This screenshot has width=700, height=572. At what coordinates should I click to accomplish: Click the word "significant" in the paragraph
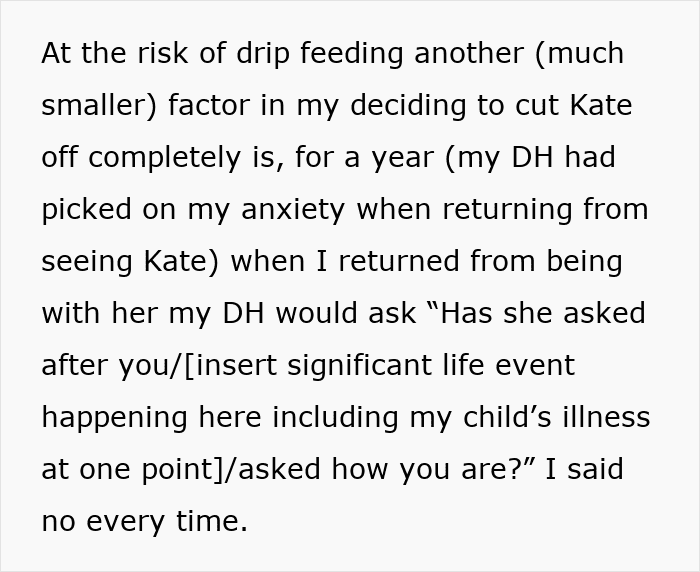point(360,366)
